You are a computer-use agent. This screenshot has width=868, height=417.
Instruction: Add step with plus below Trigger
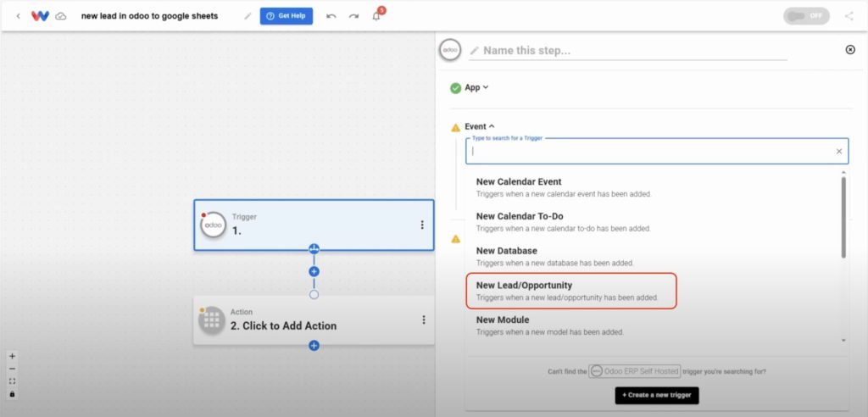click(314, 271)
